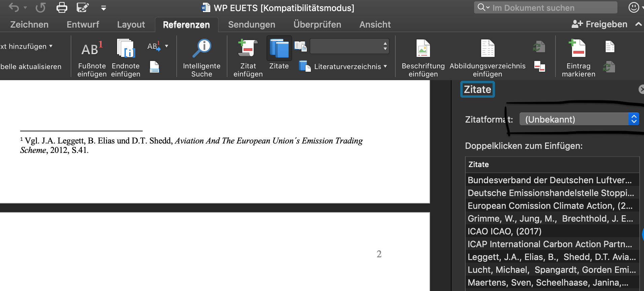Viewport: 644px width, 291px height.
Task: Select the ICAO ICAO, (2017) citation
Action: (x=552, y=231)
